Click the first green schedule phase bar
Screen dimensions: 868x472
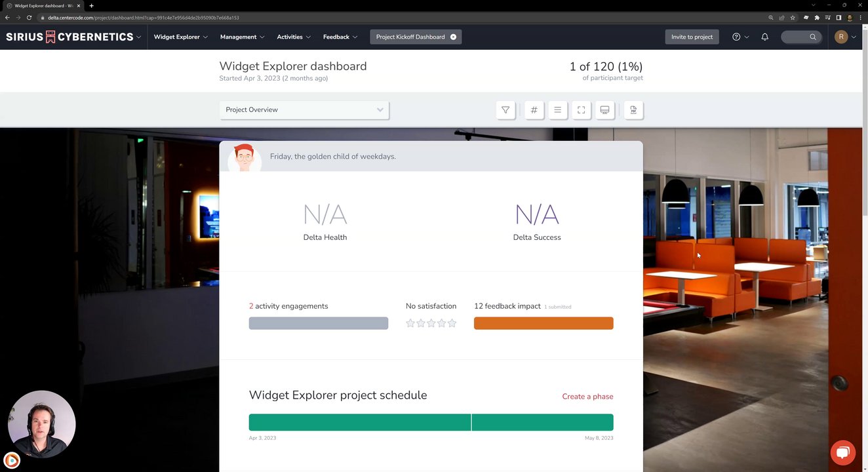360,422
